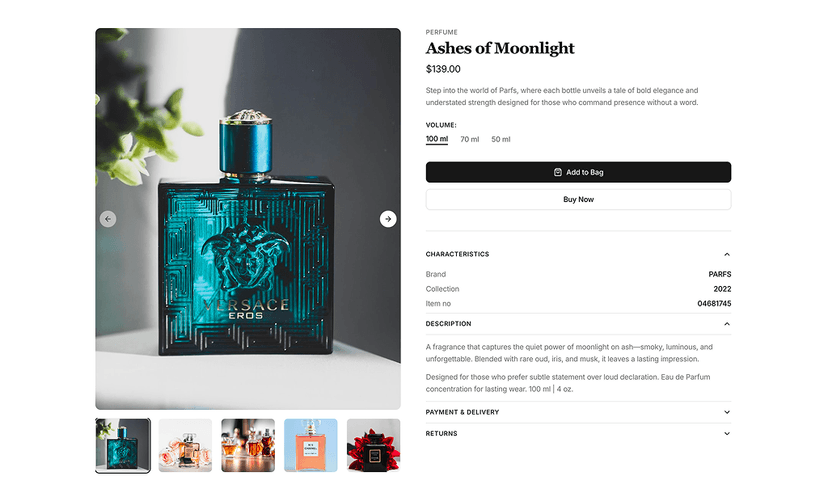Click the previous image arrow on gallery
The width and height of the screenshot is (828, 501).
coord(108,219)
